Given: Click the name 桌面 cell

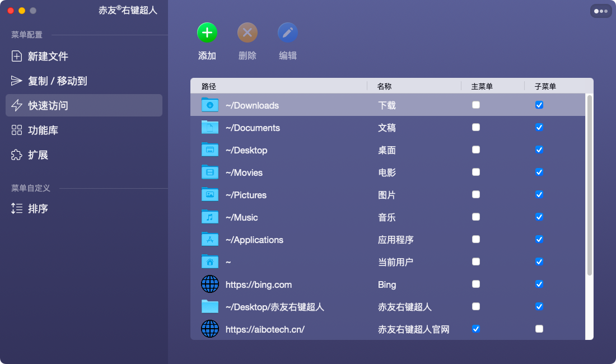Looking at the screenshot, I should point(387,150).
